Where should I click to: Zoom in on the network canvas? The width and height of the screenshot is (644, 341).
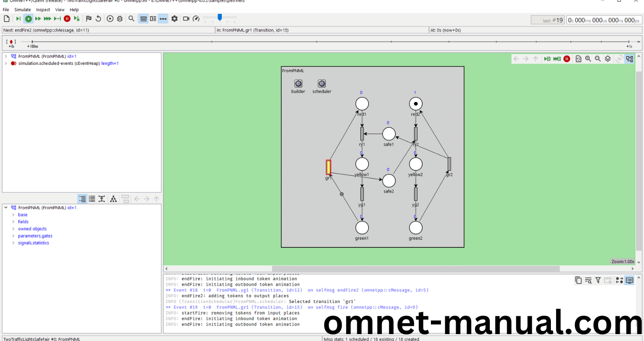click(x=588, y=58)
